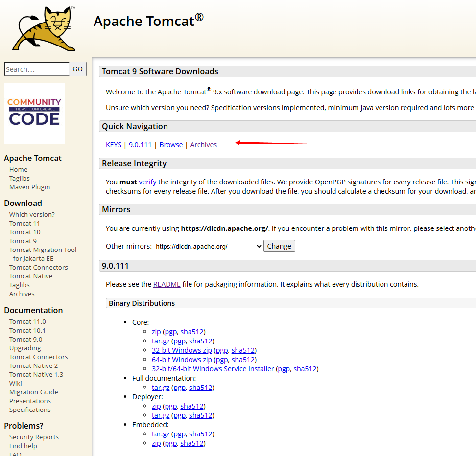Open Tomcat Migration Tool for Jakarta EE

43,254
